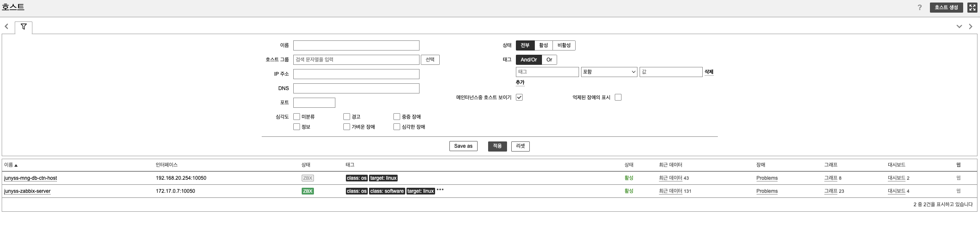The height and width of the screenshot is (229, 980).
Task: Check the 경고 severity checkbox
Action: pos(347,117)
